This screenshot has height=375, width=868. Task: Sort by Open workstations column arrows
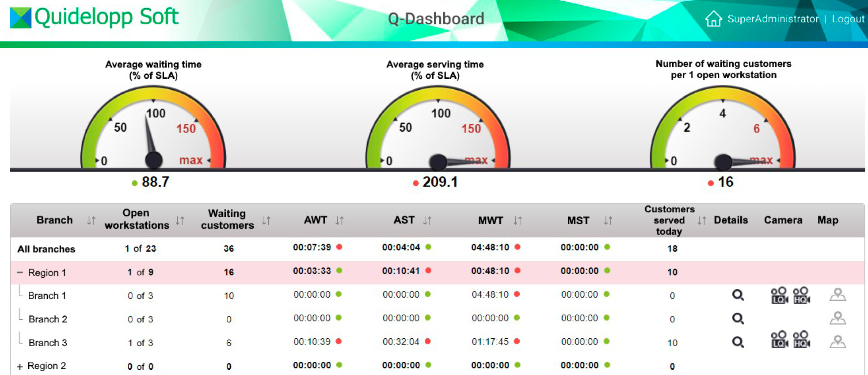click(180, 220)
